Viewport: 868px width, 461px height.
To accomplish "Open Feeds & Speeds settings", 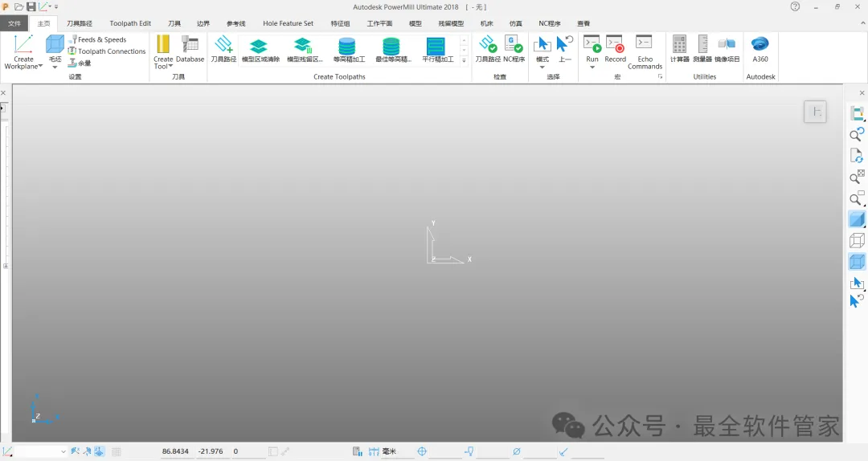I will tap(99, 39).
